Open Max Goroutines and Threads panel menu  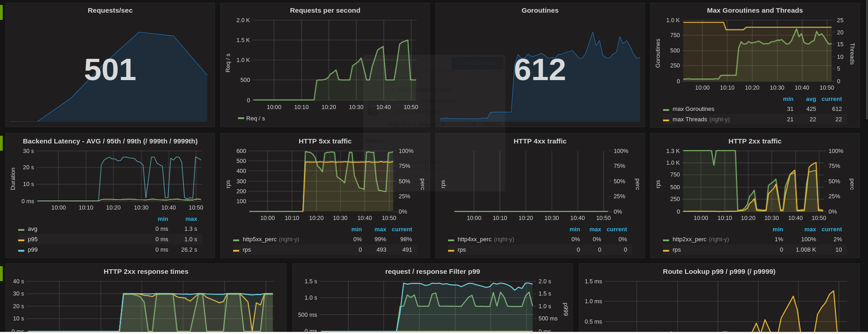[755, 10]
